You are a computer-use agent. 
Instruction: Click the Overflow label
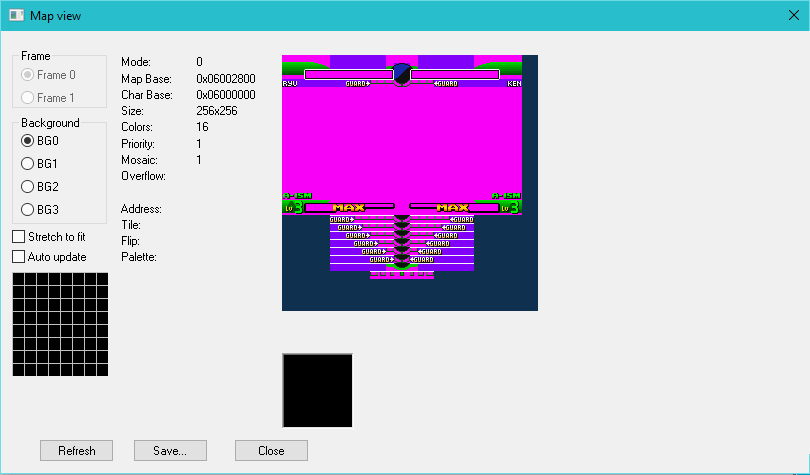[x=144, y=176]
